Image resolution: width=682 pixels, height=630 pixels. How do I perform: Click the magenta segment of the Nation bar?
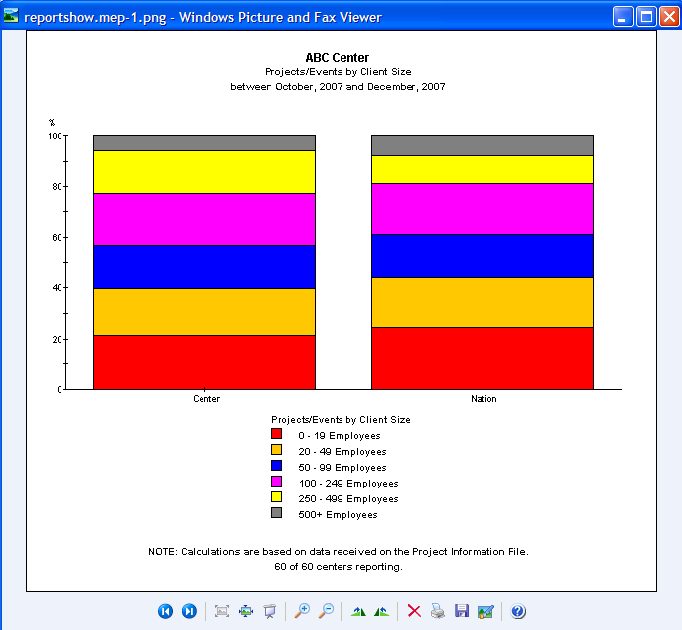pyautogui.click(x=482, y=209)
